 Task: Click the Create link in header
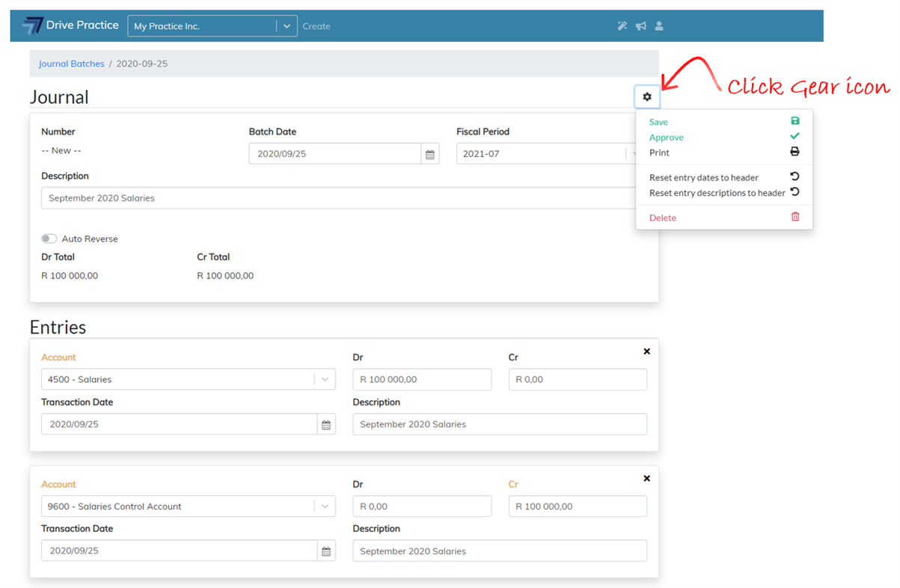click(316, 26)
